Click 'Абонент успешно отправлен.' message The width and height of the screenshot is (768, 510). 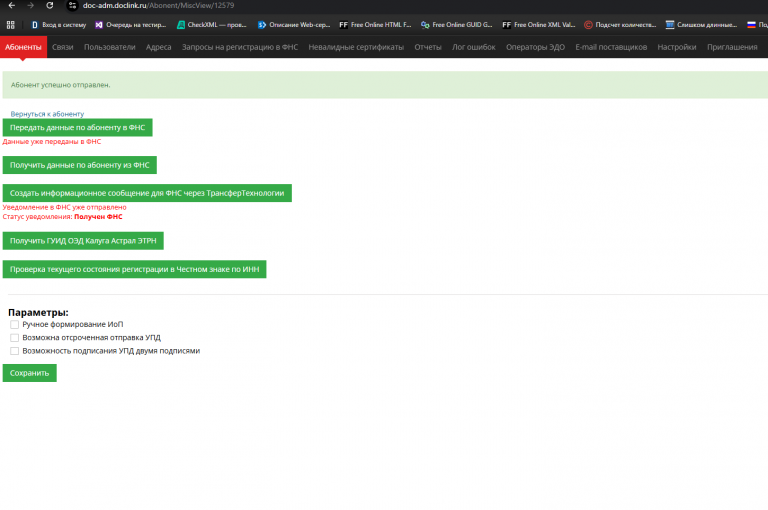point(60,85)
